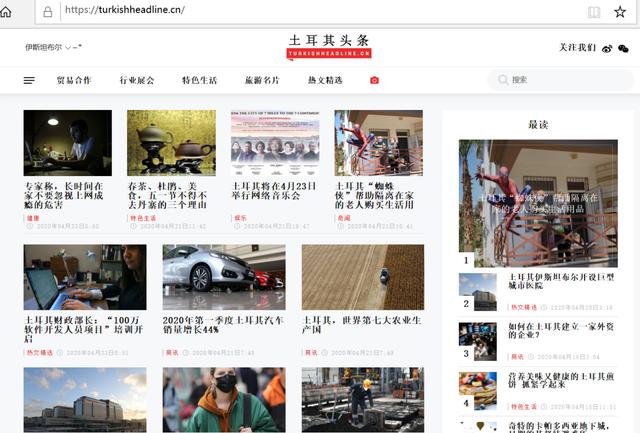Go to the 特色生活 section
This screenshot has height=433, width=640.
tap(199, 80)
